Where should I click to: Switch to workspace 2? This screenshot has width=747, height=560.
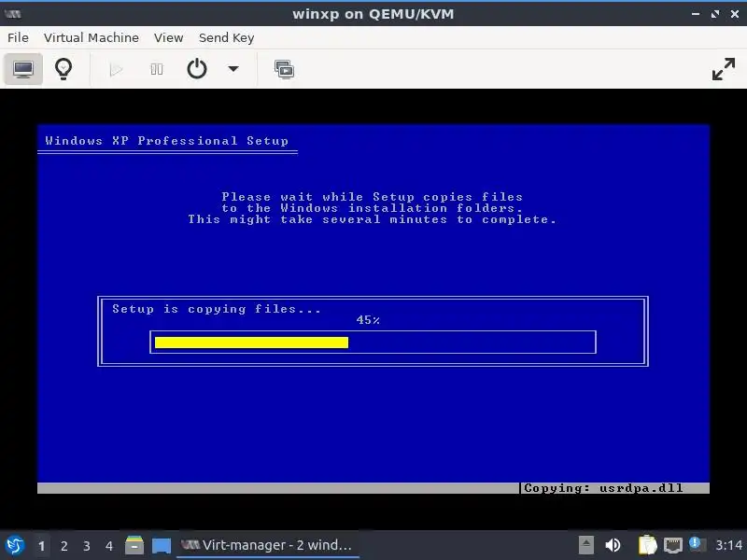[x=63, y=546]
